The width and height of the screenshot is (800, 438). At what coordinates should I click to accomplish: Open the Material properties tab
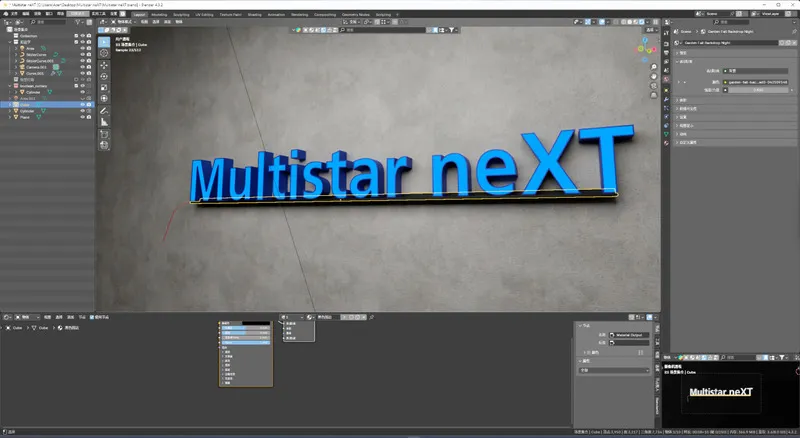[x=666, y=143]
